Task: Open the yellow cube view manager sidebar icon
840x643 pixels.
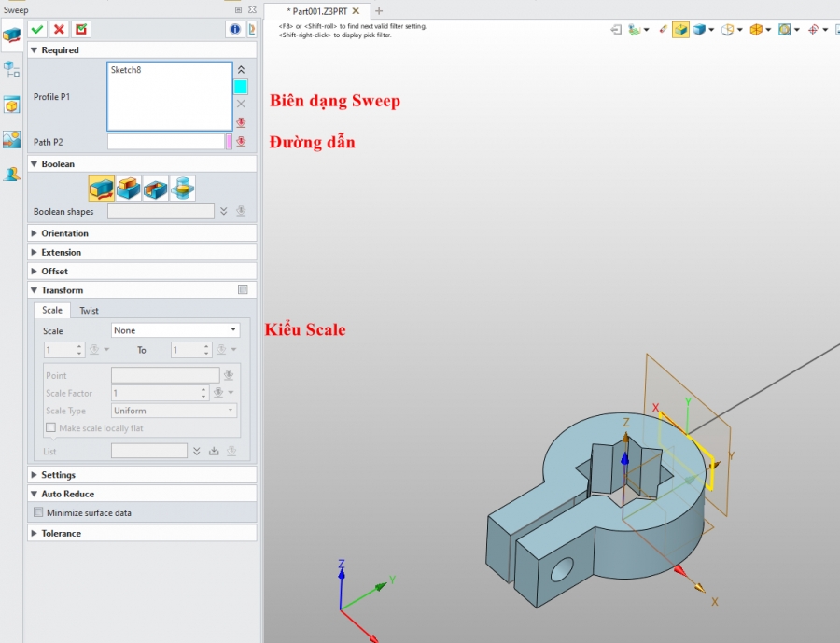Action: (11, 105)
